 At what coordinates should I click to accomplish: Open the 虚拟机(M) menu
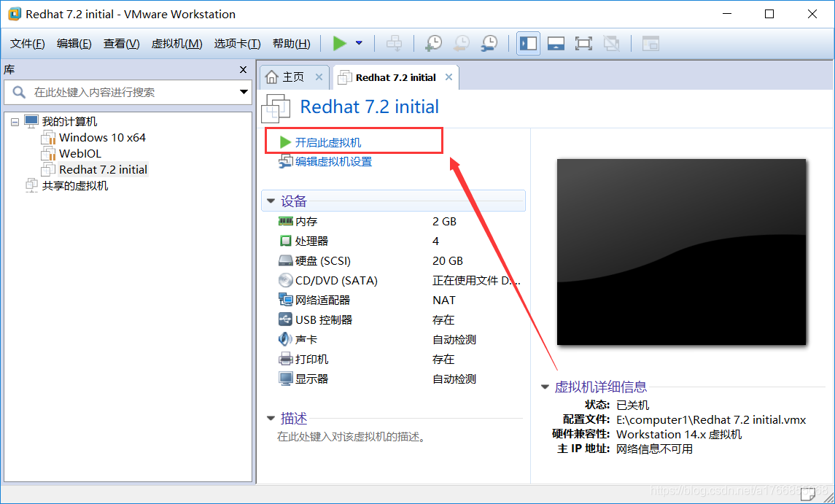point(176,44)
